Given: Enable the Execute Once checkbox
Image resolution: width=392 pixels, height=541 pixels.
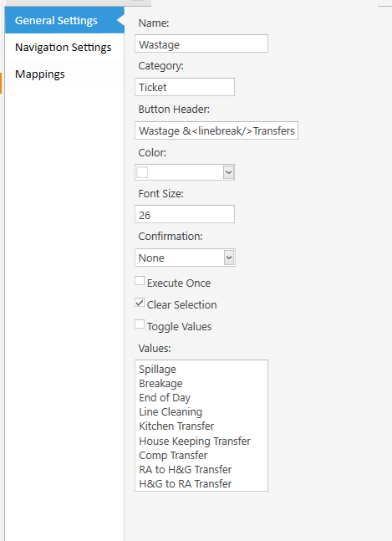Looking at the screenshot, I should click(x=140, y=281).
